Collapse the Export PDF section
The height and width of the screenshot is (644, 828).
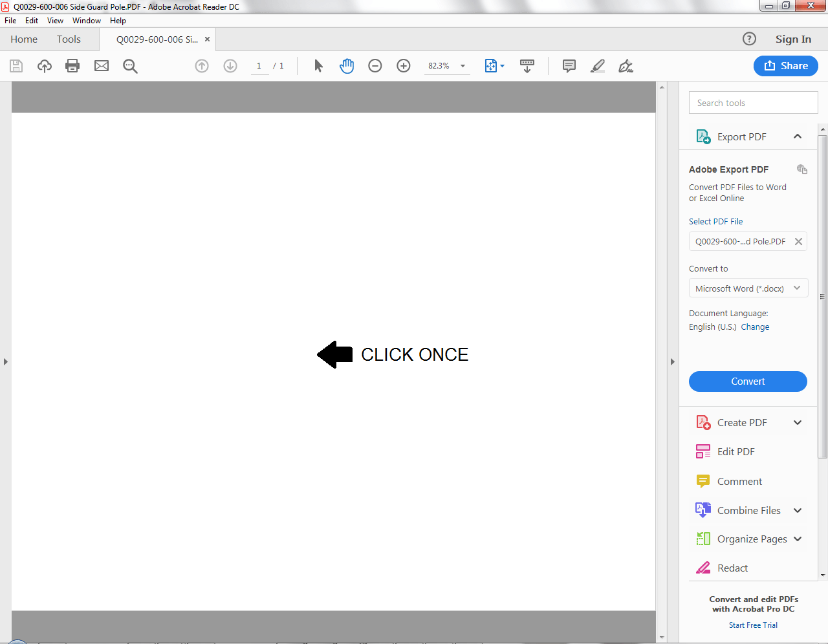point(798,136)
